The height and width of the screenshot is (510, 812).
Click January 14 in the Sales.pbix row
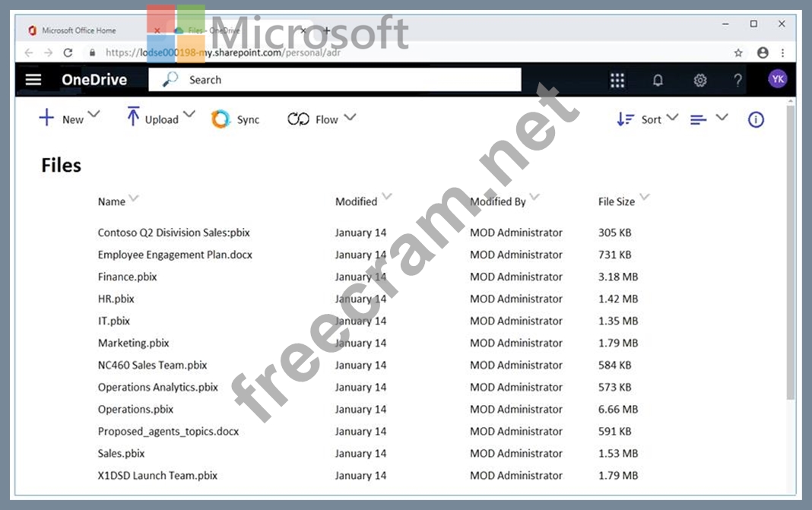click(x=360, y=454)
